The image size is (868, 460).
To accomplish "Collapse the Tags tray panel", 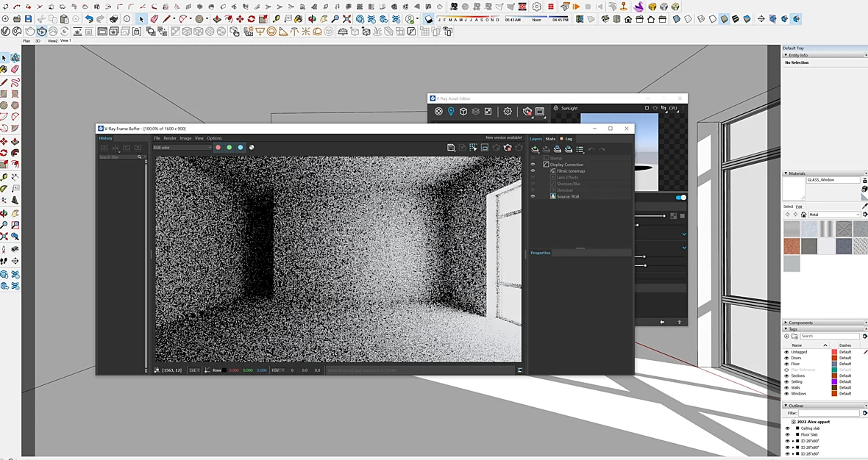I will point(786,329).
